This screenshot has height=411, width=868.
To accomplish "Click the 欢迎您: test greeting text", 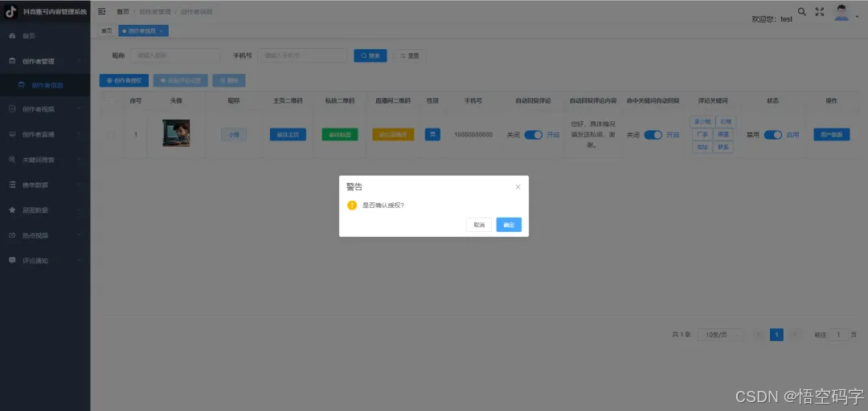I will tap(772, 18).
